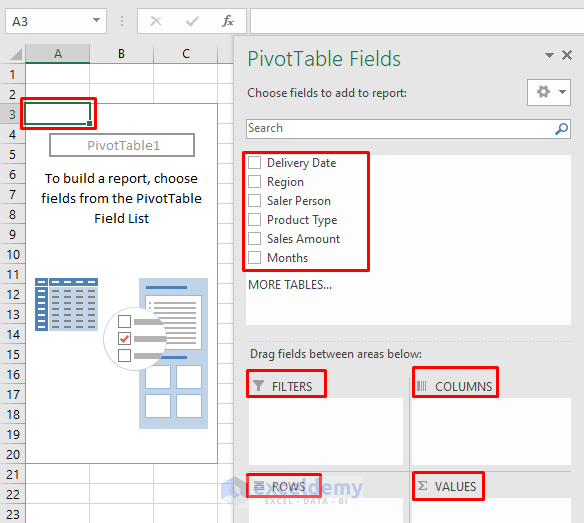Click the COLUMNS drop area box

[x=491, y=431]
